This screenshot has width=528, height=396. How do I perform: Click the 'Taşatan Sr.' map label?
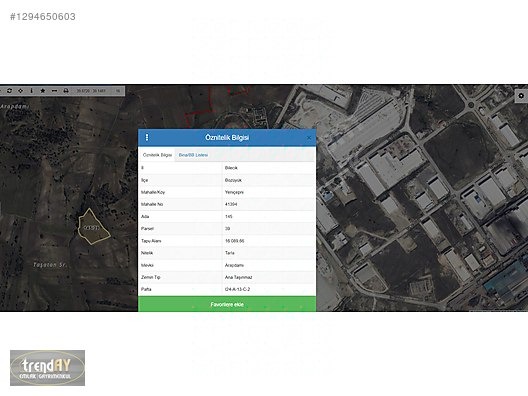(x=50, y=265)
